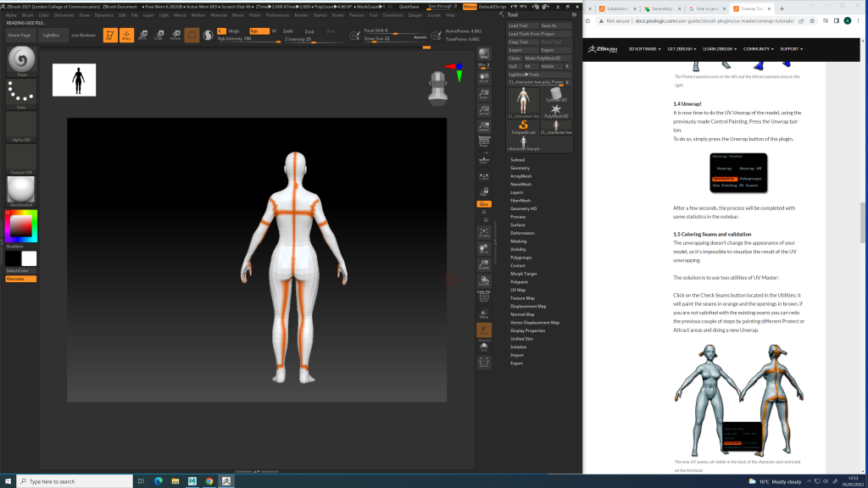Open the SkinShade4 material picker
The width and height of the screenshot is (868, 488).
21,191
